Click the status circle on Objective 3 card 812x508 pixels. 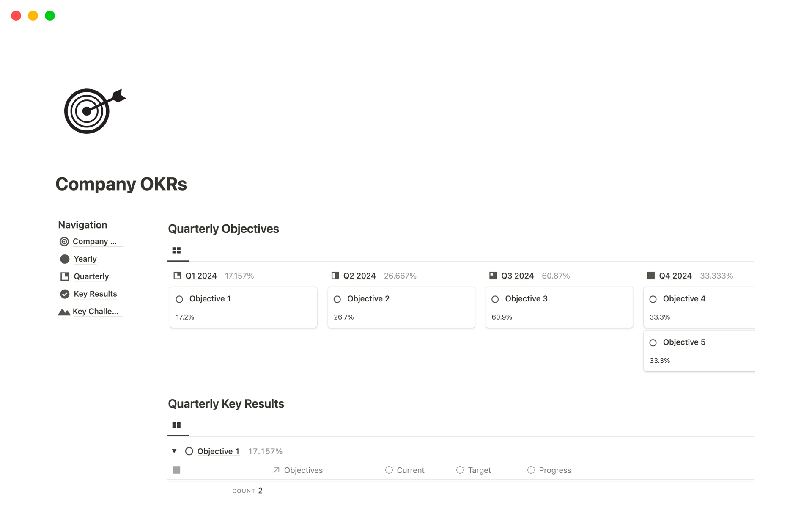click(x=495, y=299)
